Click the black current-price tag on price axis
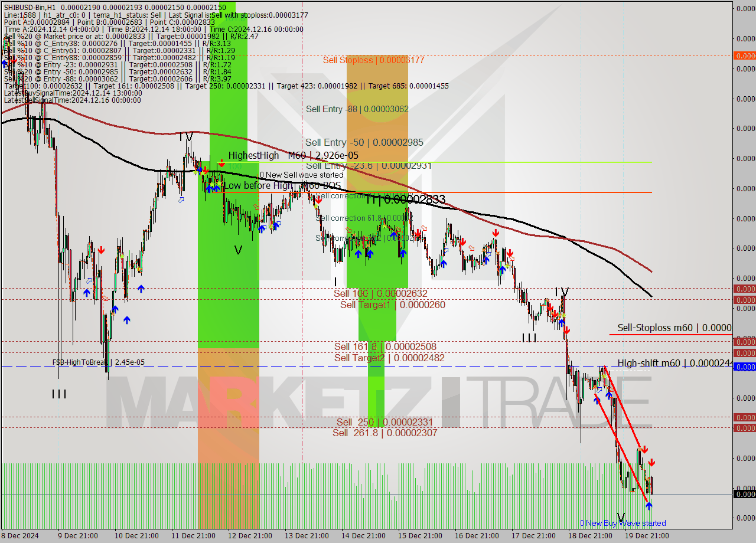This screenshot has width=756, height=543. (744, 494)
